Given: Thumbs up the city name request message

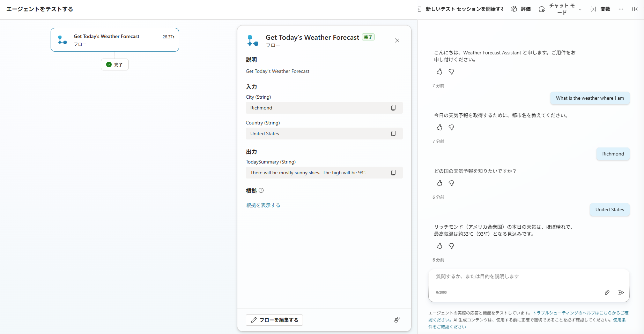Looking at the screenshot, I should point(439,127).
